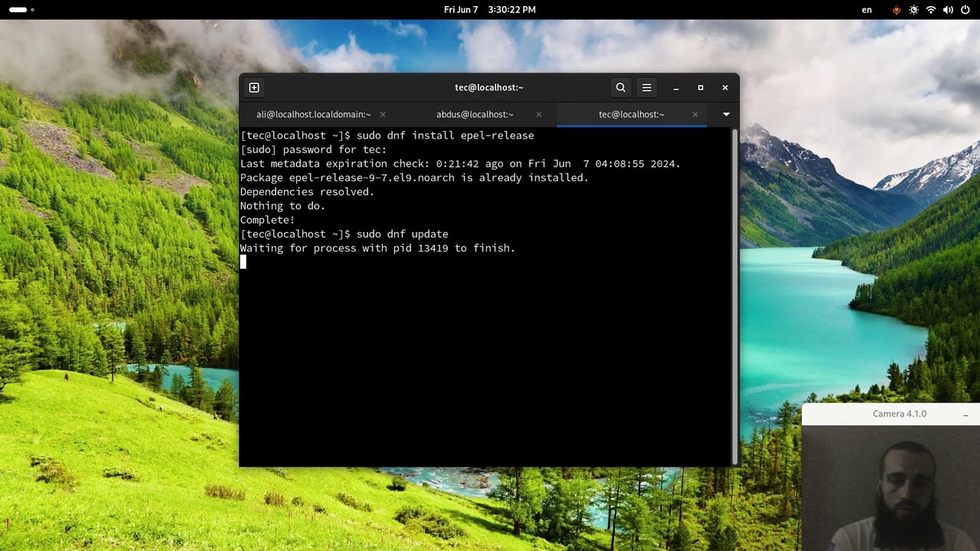
Task: Click the power icon in top bar
Action: [x=965, y=10]
